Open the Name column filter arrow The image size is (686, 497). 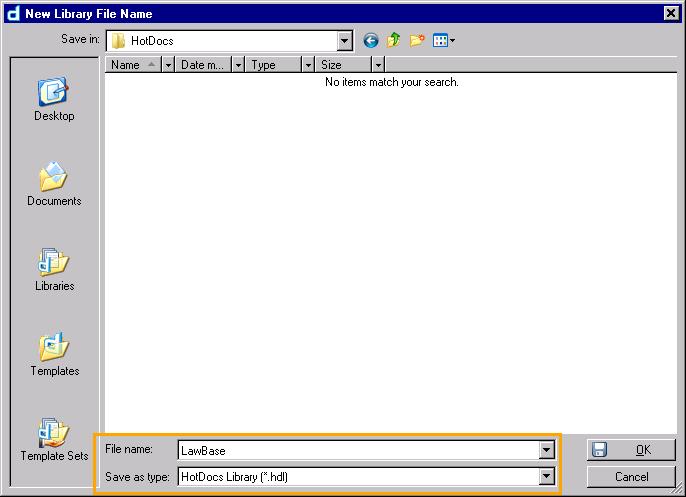coord(168,65)
